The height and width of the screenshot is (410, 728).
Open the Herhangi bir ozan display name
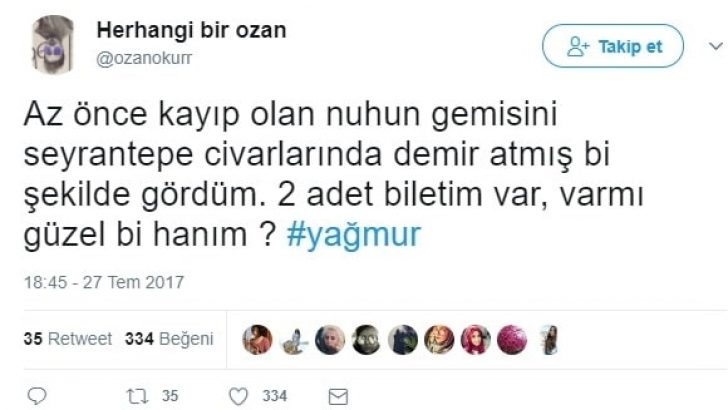[x=191, y=31]
